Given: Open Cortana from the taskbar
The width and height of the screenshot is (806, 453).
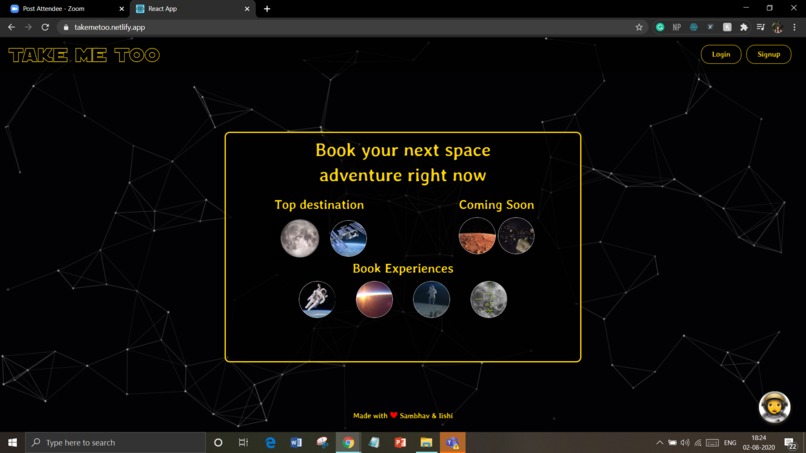Looking at the screenshot, I should click(x=218, y=442).
